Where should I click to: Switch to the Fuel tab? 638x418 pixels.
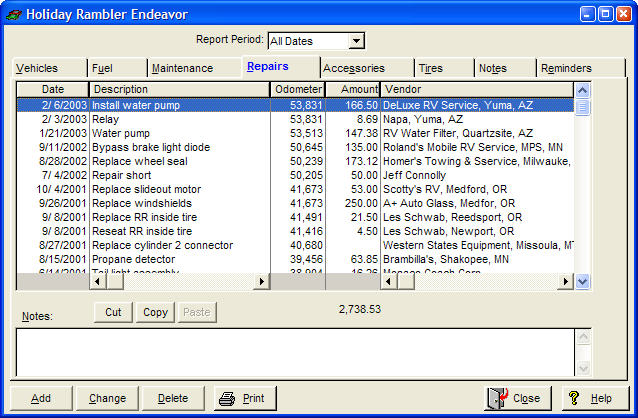tap(117, 68)
